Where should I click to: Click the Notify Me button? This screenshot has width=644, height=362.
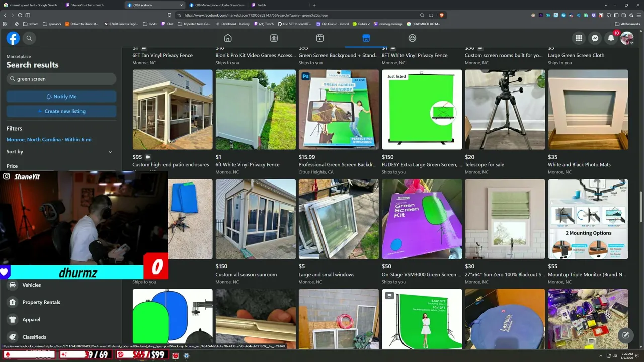click(x=61, y=97)
